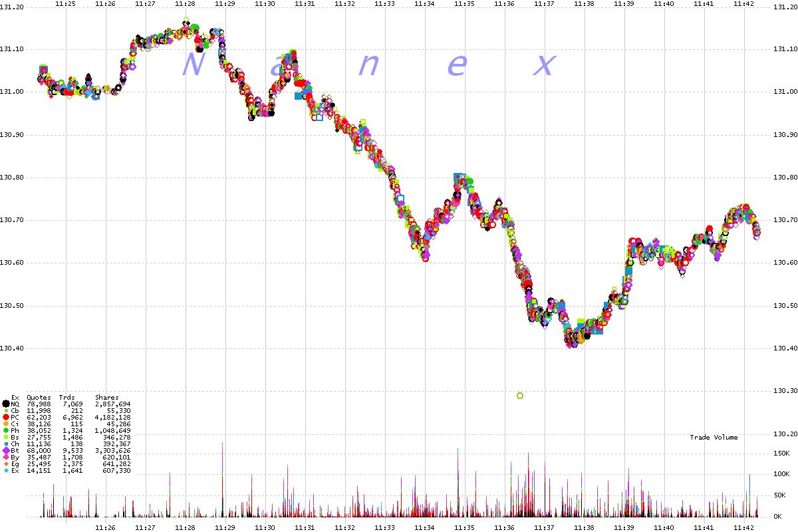Select the light-blue Ex diamond legend marker
The width and height of the screenshot is (798, 532).
click(6, 471)
